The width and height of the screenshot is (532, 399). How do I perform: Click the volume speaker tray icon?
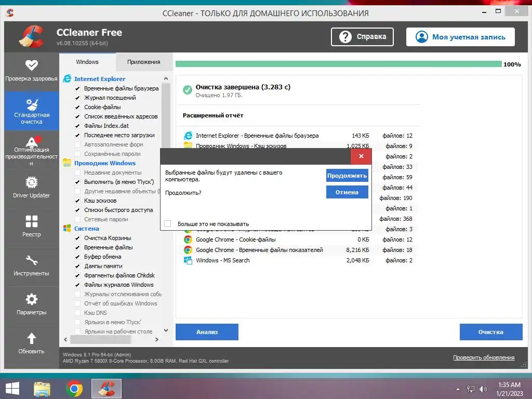[x=483, y=389]
